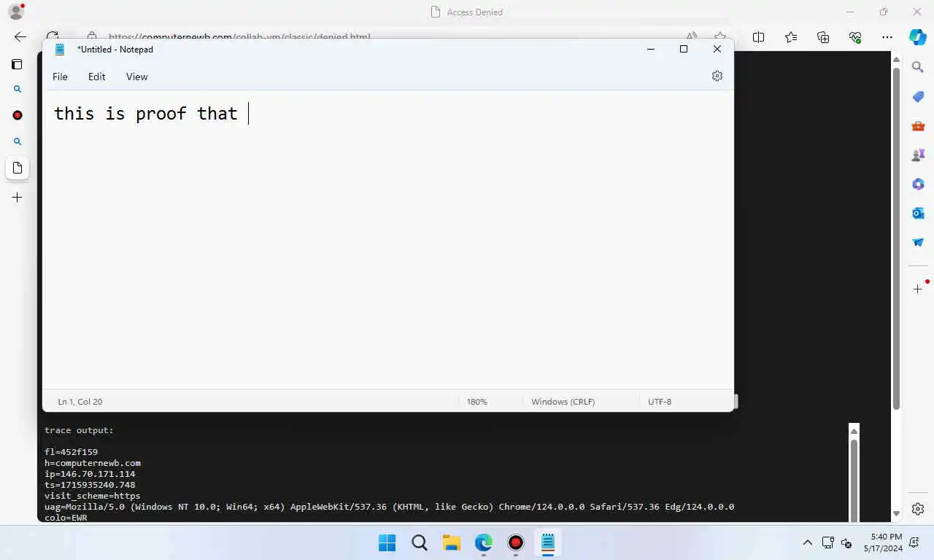Open notification center icon

[x=914, y=542]
